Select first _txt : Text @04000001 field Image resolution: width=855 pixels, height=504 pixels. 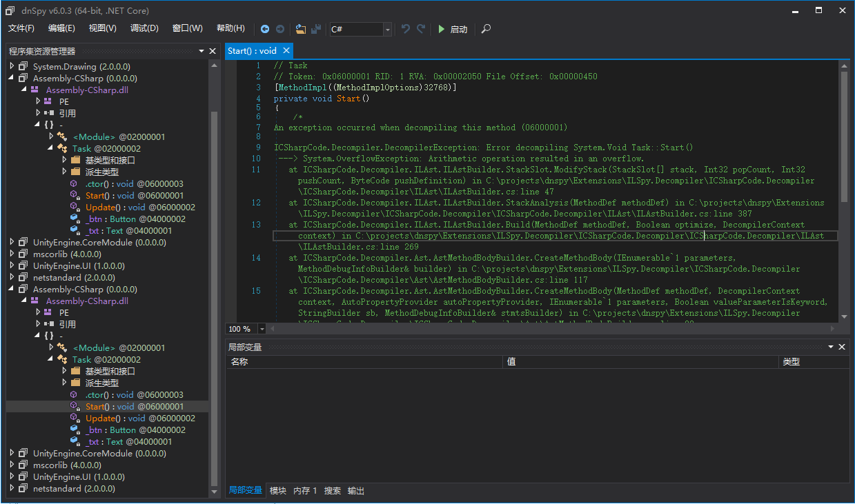pyautogui.click(x=128, y=231)
